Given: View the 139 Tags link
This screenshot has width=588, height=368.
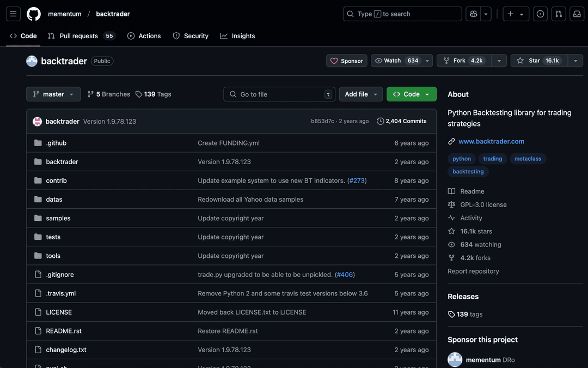Looking at the screenshot, I should pos(154,94).
